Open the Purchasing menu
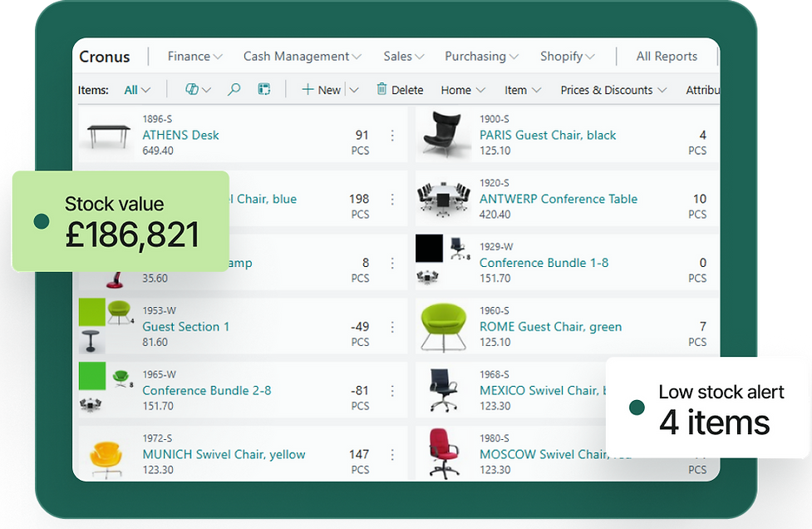 [x=481, y=56]
